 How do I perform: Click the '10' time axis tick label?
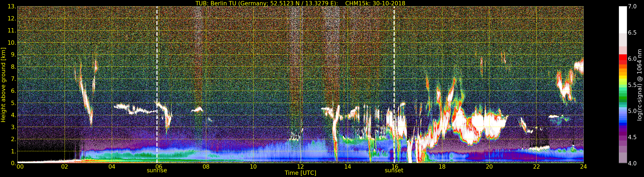pos(253,167)
